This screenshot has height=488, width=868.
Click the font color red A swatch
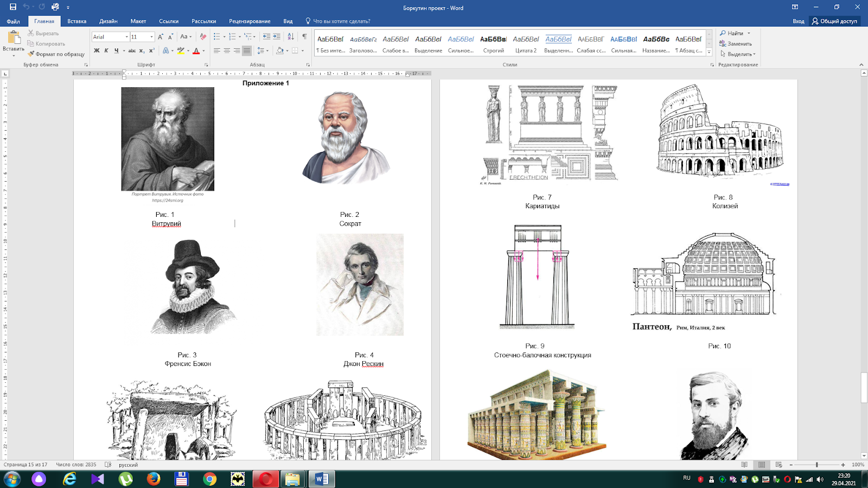tap(196, 50)
